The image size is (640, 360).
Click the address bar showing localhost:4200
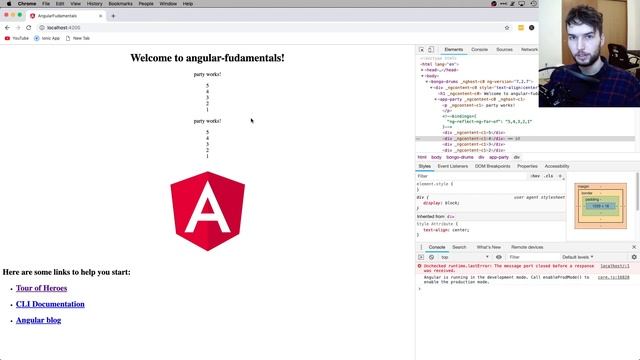click(269, 28)
